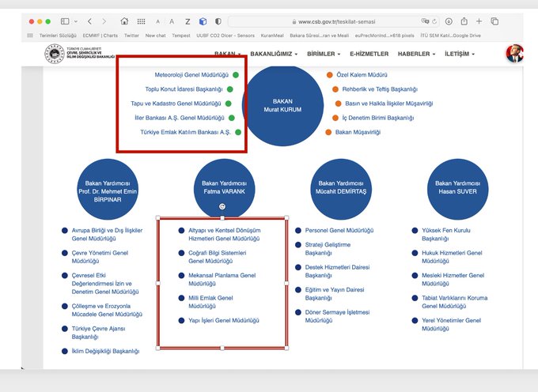Go forward to the next page
The height and width of the screenshot is (392, 538).
[104, 21]
